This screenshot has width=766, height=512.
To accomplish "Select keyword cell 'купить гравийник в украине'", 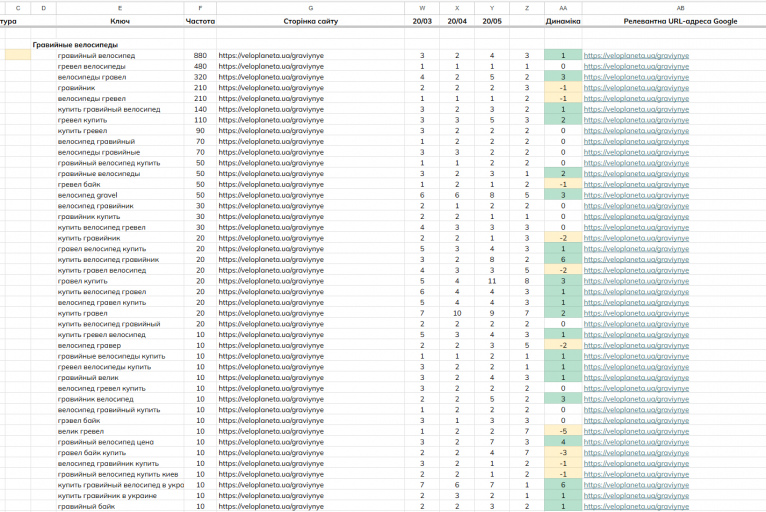I will tap(120, 496).
